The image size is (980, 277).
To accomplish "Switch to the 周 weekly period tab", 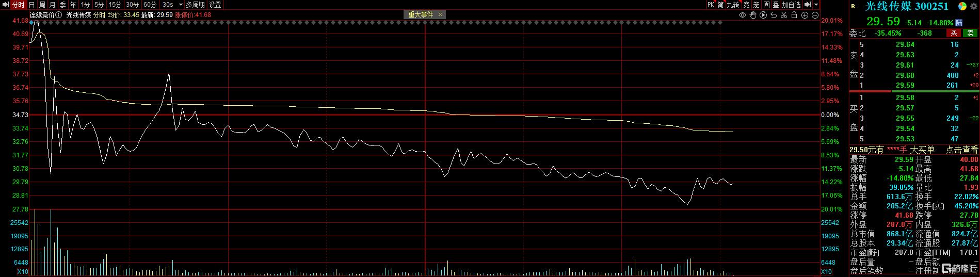I will point(42,5).
